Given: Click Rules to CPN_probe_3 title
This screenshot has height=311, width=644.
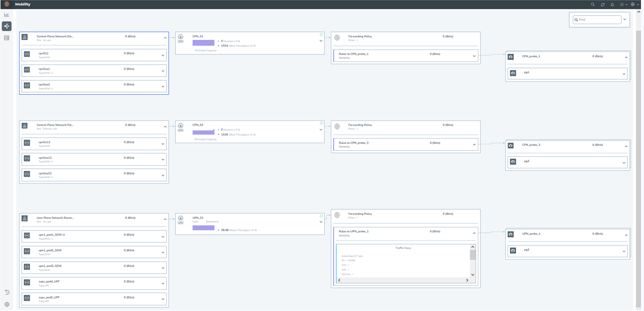Looking at the screenshot, I should click(353, 143).
